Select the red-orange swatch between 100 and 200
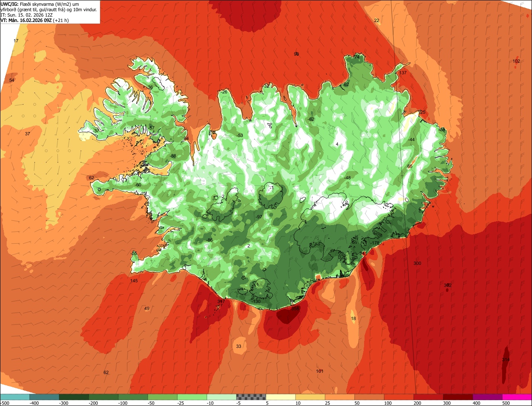Viewport: 532px width, 406px height. click(399, 397)
